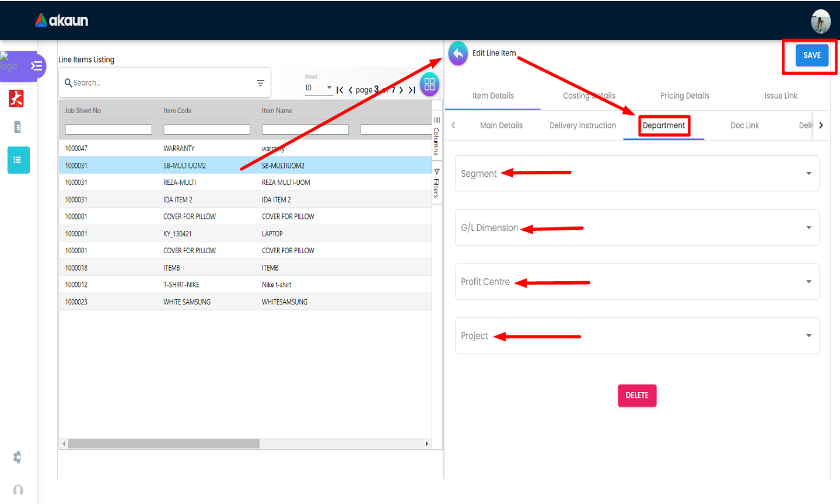Open the Filters side panel
This screenshot has height=504, width=840.
[x=436, y=183]
